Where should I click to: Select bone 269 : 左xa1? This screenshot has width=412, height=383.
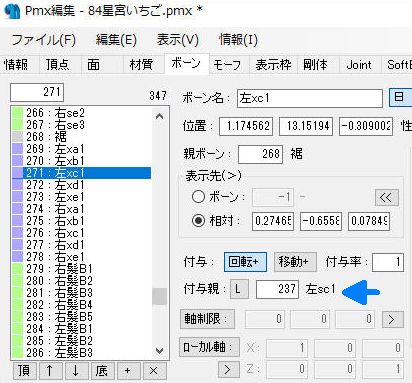coord(82,149)
